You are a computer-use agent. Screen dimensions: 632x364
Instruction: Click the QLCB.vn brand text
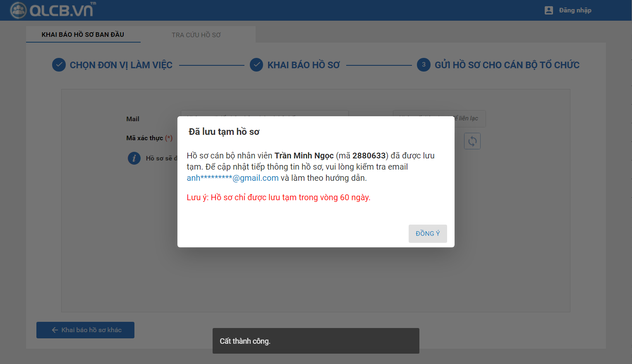point(62,10)
